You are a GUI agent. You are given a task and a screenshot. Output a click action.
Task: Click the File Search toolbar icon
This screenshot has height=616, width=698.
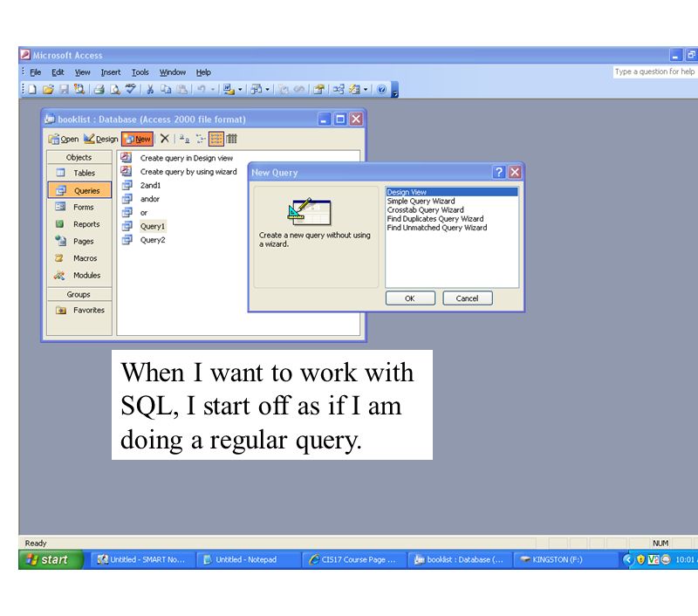click(x=79, y=90)
